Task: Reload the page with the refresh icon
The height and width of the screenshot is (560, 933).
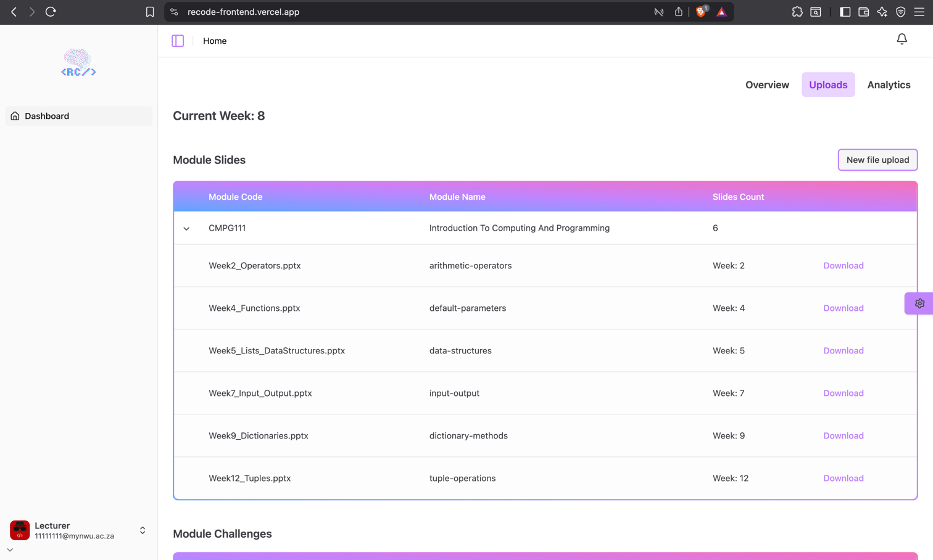Action: click(51, 12)
